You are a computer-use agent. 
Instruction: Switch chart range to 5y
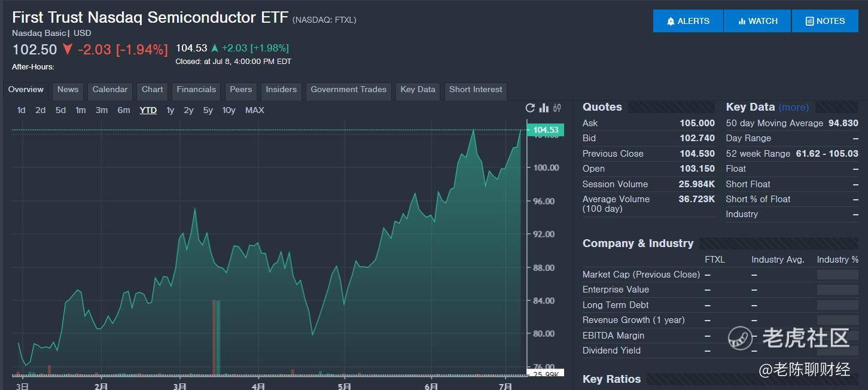tap(208, 110)
